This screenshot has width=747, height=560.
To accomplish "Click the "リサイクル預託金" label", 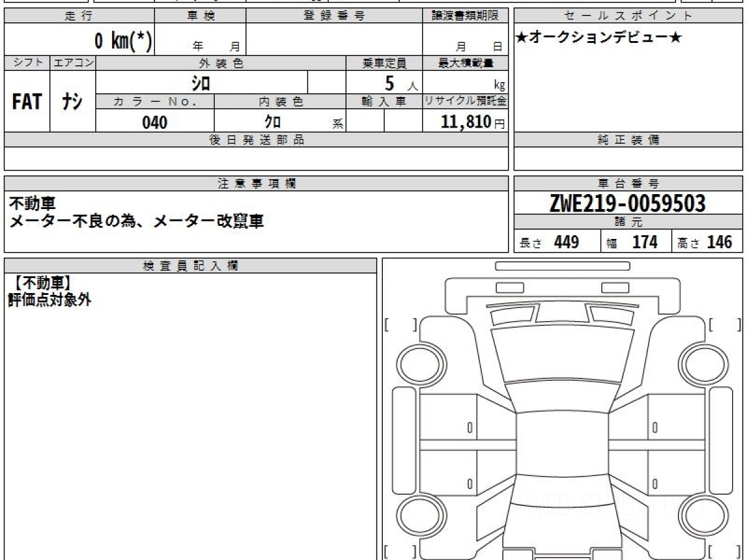I will [466, 101].
